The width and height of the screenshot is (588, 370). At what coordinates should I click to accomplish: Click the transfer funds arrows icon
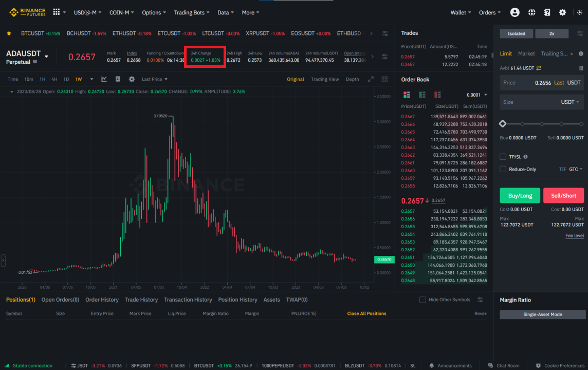(x=539, y=68)
